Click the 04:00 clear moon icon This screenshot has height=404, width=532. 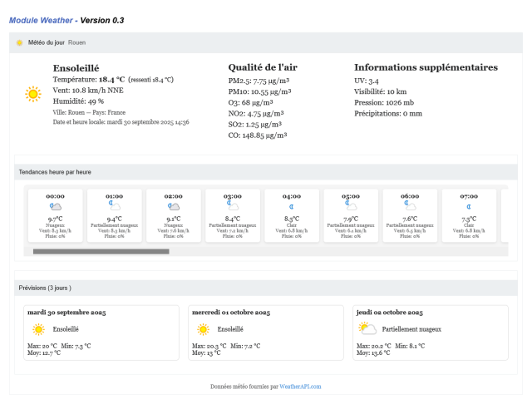coord(292,207)
